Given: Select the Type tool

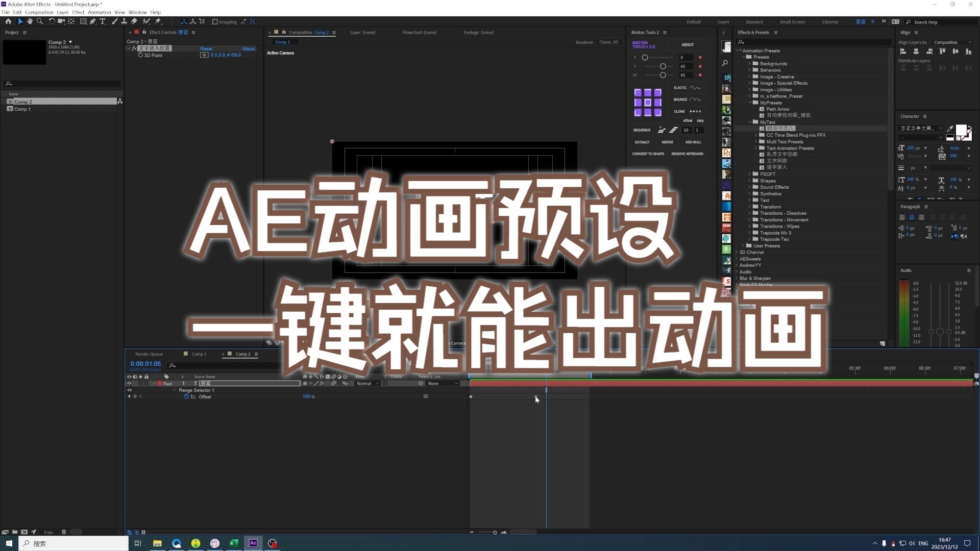Looking at the screenshot, I should (x=103, y=21).
